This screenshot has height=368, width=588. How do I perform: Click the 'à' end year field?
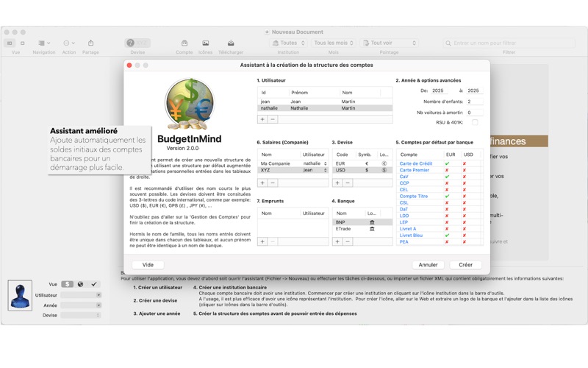pos(474,91)
